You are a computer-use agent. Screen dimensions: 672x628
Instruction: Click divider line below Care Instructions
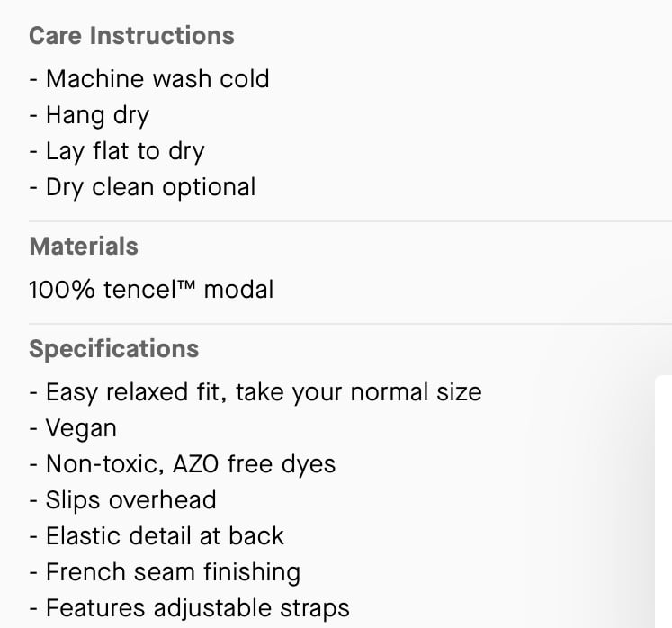(350, 221)
